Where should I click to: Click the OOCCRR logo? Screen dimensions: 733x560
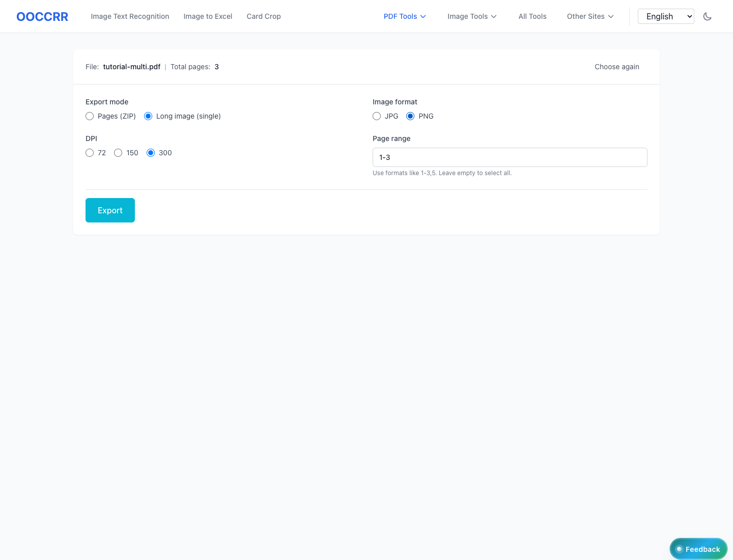pyautogui.click(x=42, y=16)
